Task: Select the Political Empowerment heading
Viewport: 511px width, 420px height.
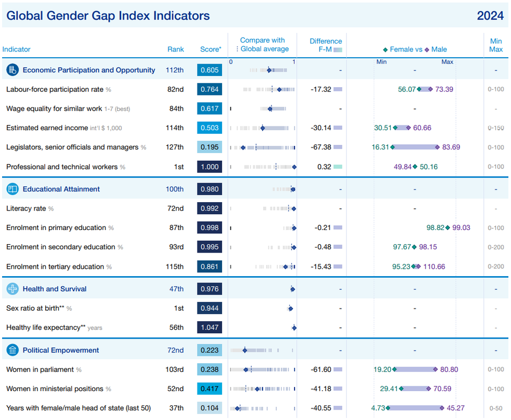Action: pos(60,350)
